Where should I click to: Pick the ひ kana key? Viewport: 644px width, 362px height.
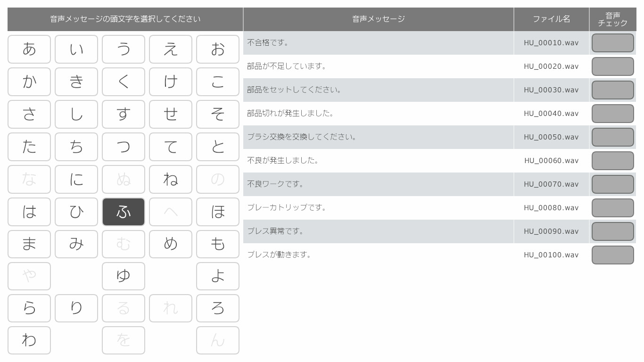pos(76,212)
